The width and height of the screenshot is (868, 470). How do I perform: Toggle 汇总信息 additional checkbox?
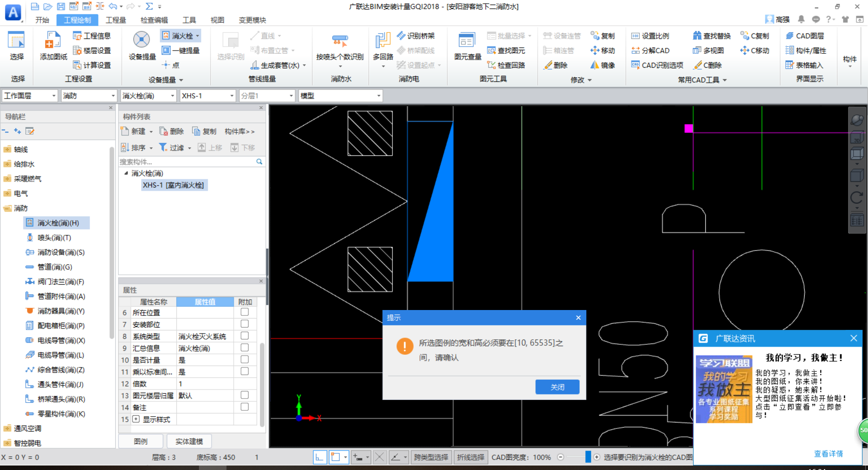click(x=245, y=347)
